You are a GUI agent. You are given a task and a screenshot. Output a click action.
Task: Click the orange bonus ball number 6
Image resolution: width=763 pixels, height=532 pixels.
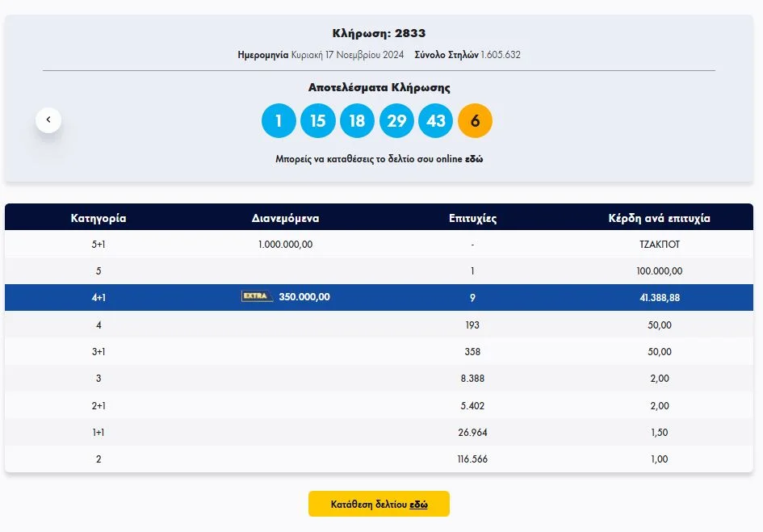point(475,121)
